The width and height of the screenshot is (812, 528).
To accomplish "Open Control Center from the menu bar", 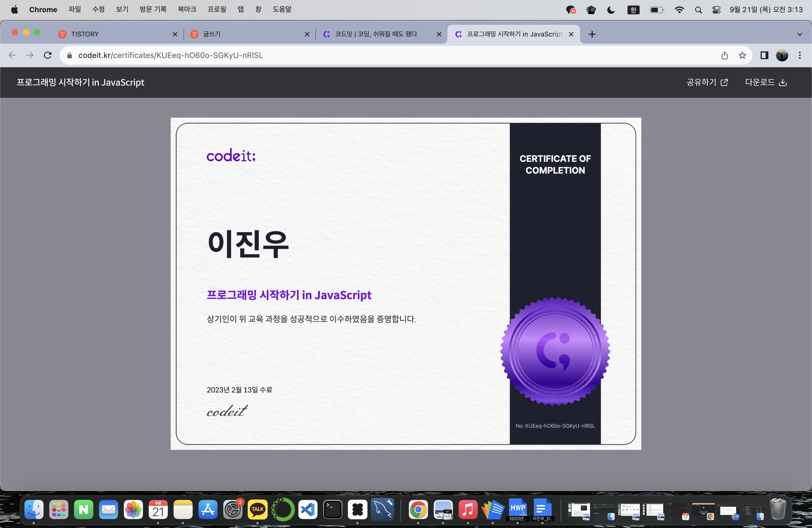I will tap(716, 10).
